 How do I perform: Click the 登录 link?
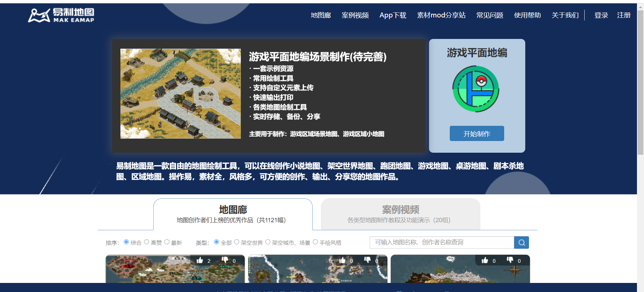601,15
